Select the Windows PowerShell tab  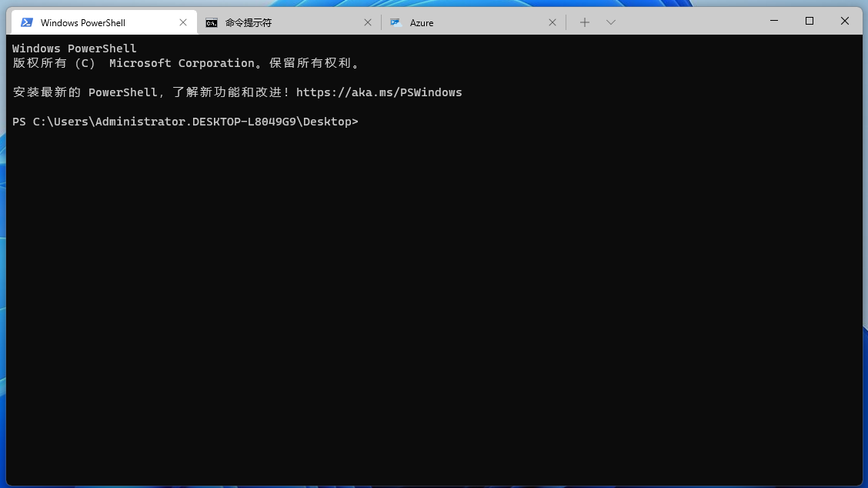pos(104,22)
